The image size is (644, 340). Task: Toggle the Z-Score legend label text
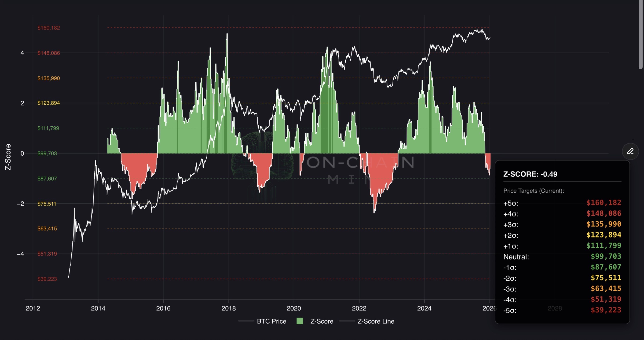(322, 321)
